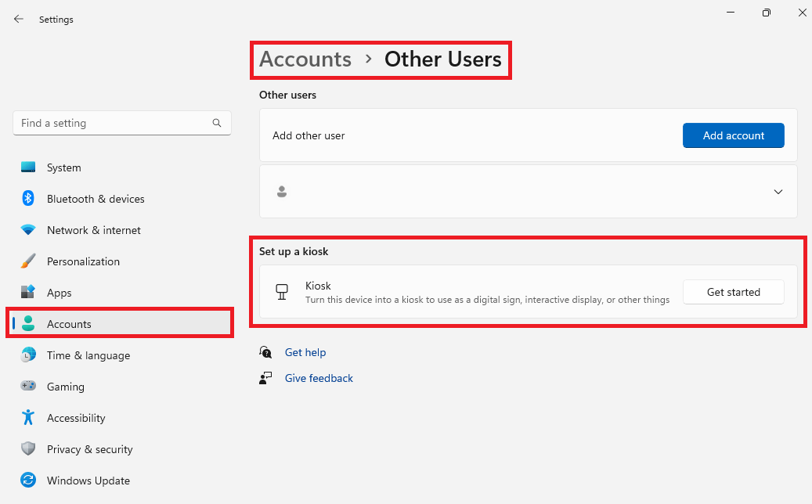Open the Give feedback link
812x504 pixels.
[x=319, y=378]
